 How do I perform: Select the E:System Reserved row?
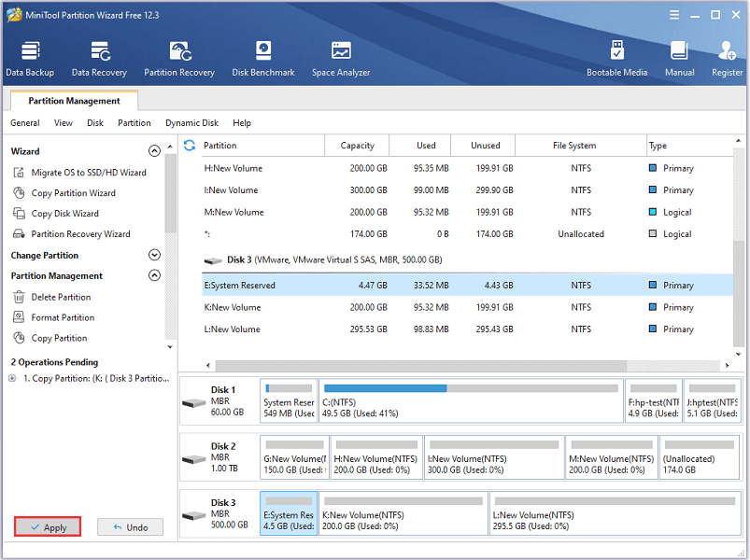[468, 286]
